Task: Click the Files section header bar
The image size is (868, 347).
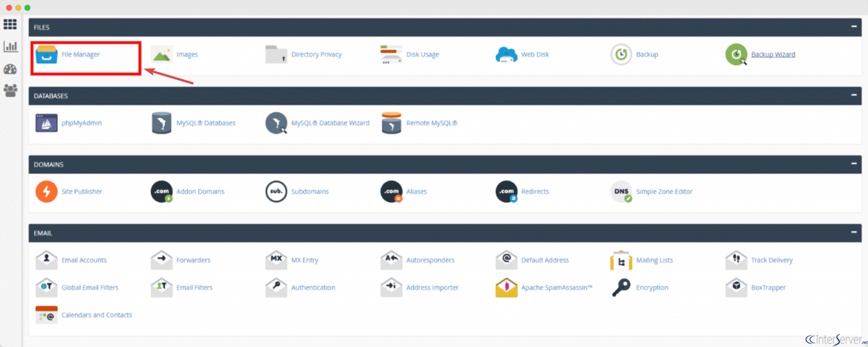Action: (x=445, y=27)
